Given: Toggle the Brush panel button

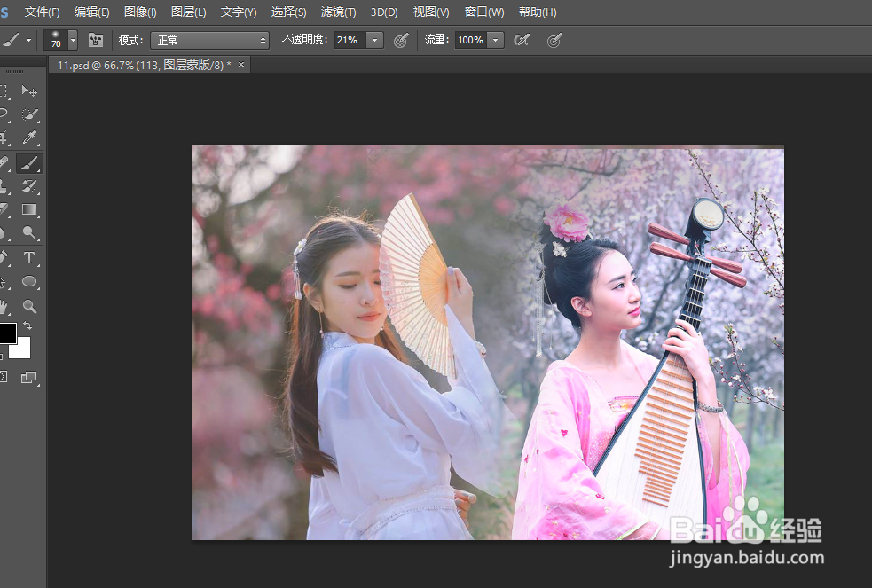Looking at the screenshot, I should click(x=96, y=40).
